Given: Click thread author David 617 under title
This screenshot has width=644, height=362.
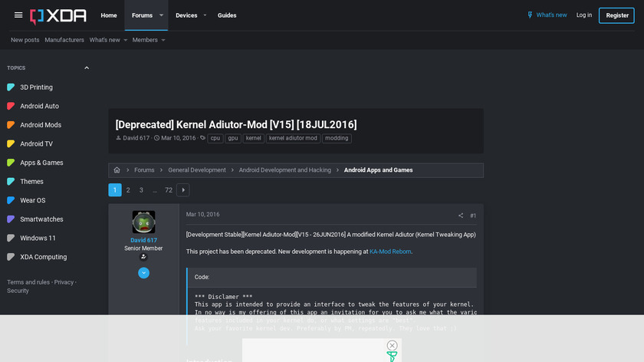Looking at the screenshot, I should click(x=136, y=138).
